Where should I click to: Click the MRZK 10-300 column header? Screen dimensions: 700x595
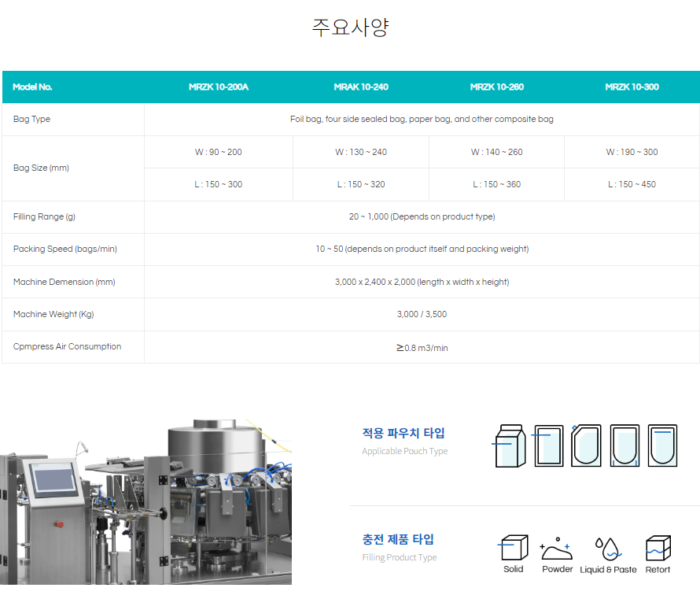tap(632, 87)
